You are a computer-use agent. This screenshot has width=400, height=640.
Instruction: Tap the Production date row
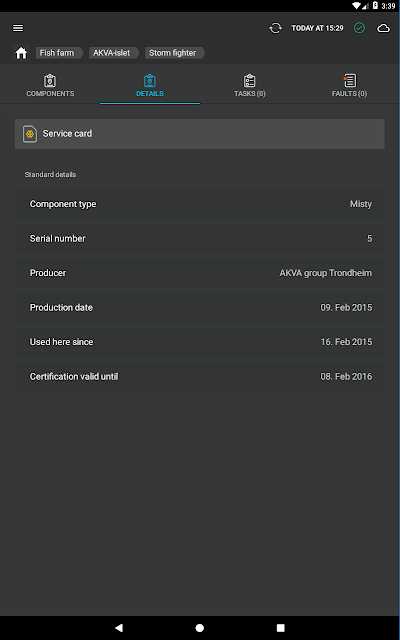tap(200, 308)
